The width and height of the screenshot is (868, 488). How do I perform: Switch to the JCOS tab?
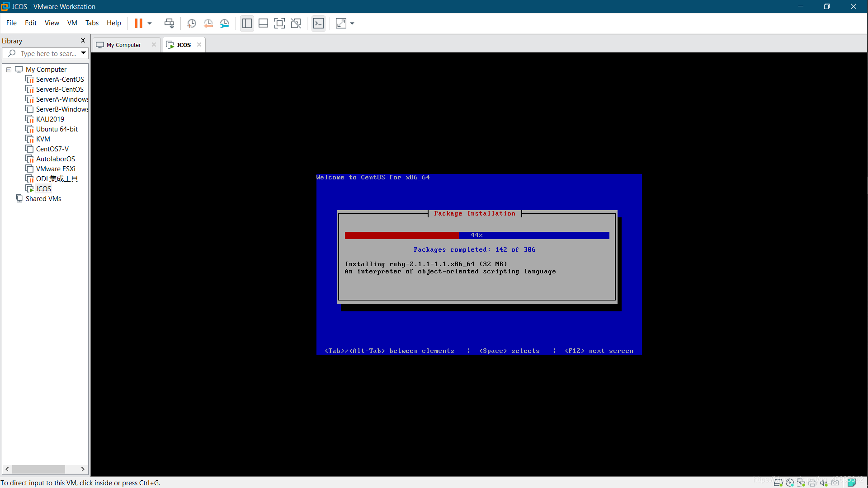(x=183, y=44)
